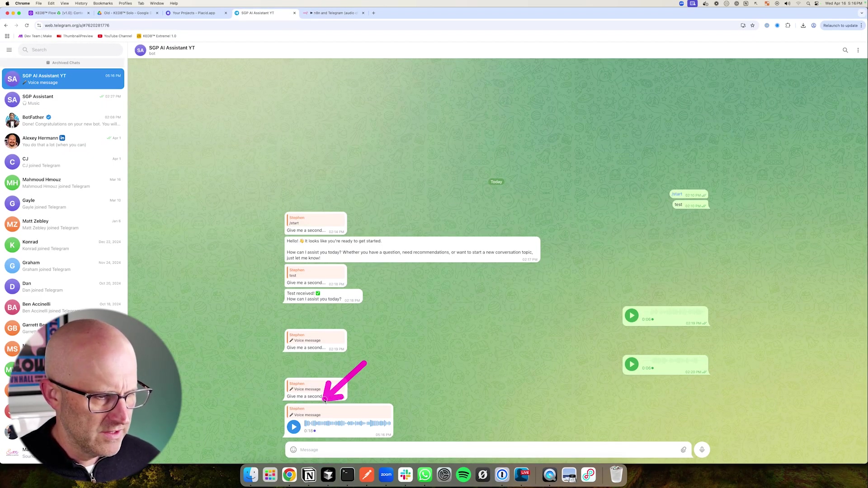Open the Bookmarks menu in menu bar

(103, 3)
